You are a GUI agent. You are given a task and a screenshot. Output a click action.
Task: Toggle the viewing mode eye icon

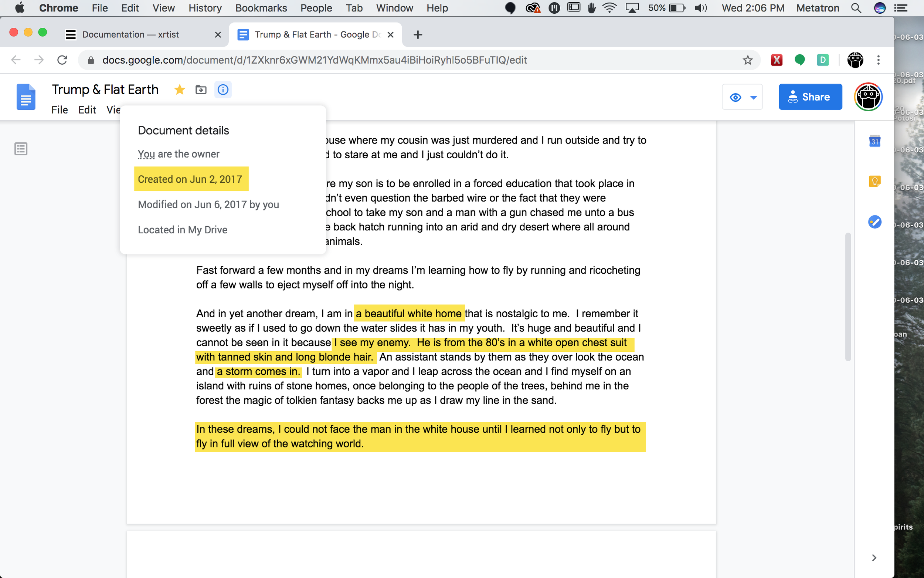point(735,98)
